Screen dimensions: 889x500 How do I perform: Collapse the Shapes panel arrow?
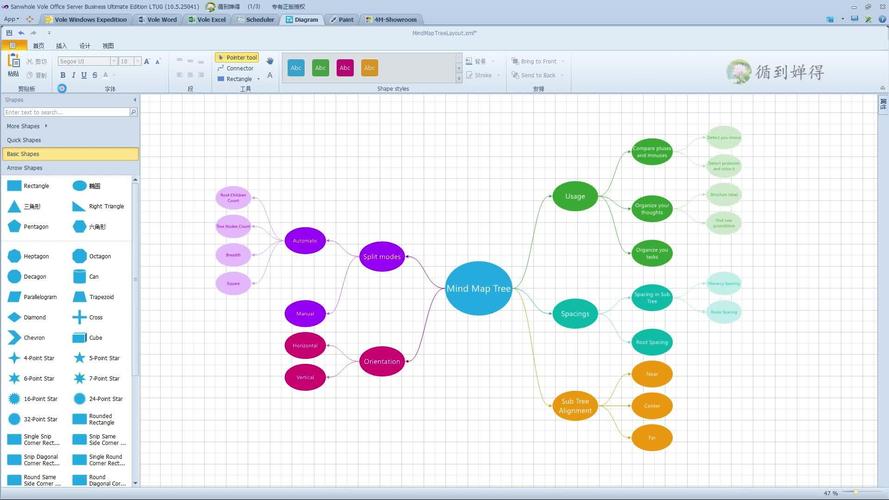coord(135,100)
